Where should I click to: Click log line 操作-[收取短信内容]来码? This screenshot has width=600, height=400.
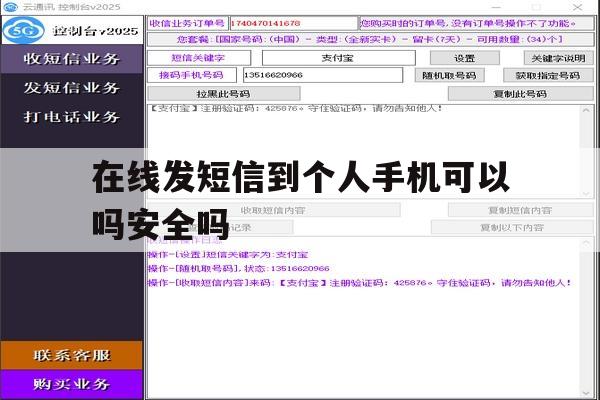(x=360, y=283)
